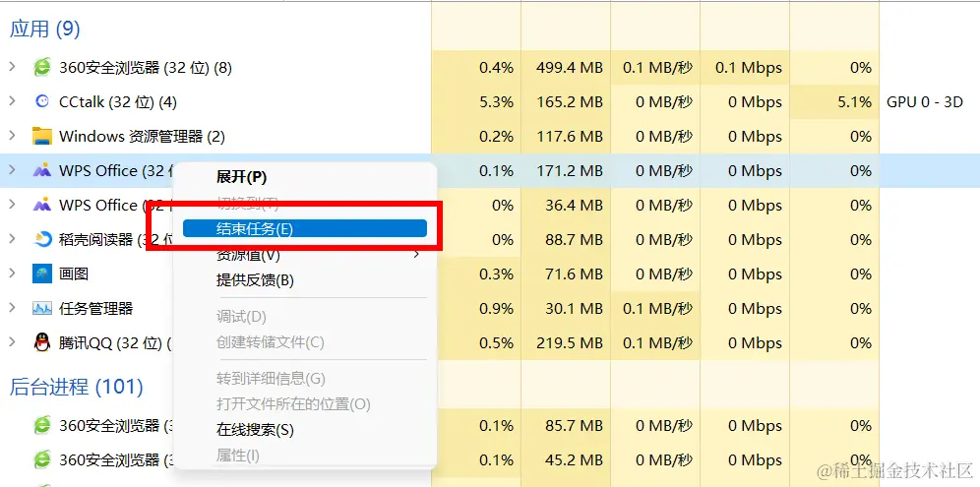Click the 360安全浏览器 icon in the 应用 list
Viewport: 980px width, 487px height.
click(42, 68)
